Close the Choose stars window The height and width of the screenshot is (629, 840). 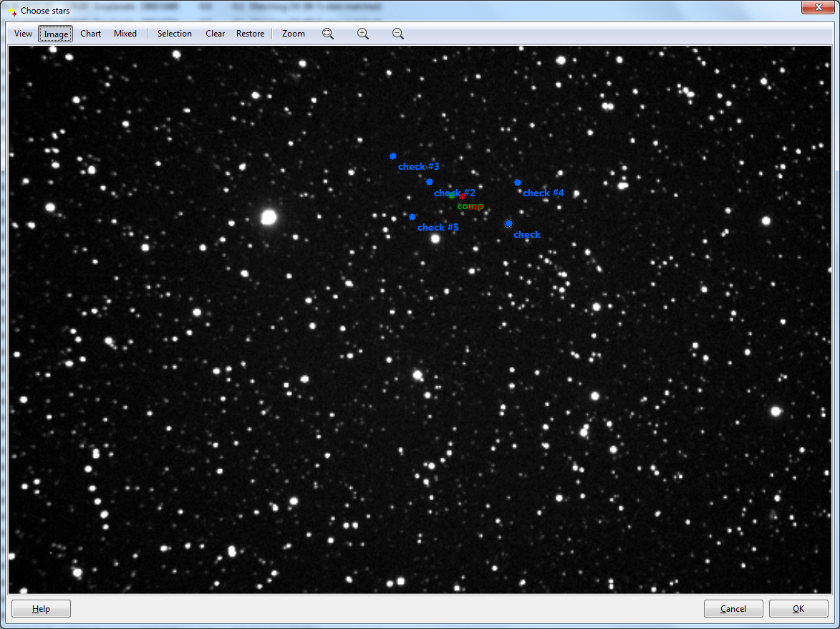816,8
